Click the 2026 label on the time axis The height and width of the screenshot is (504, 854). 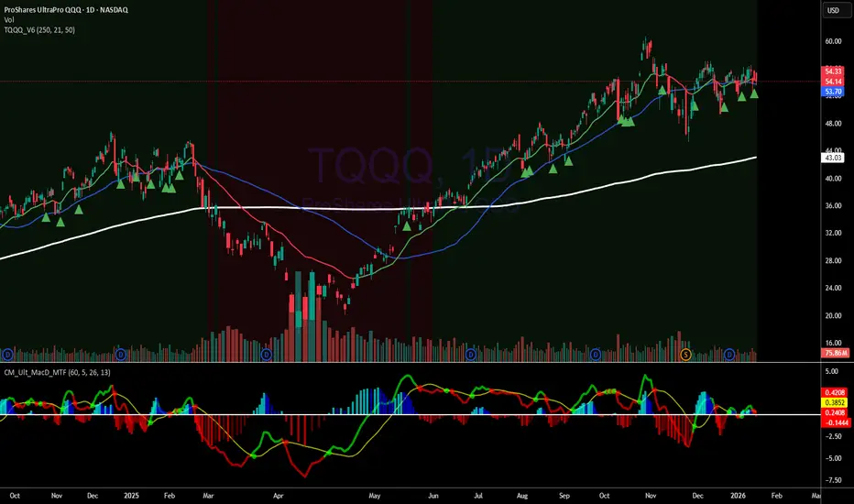(738, 496)
